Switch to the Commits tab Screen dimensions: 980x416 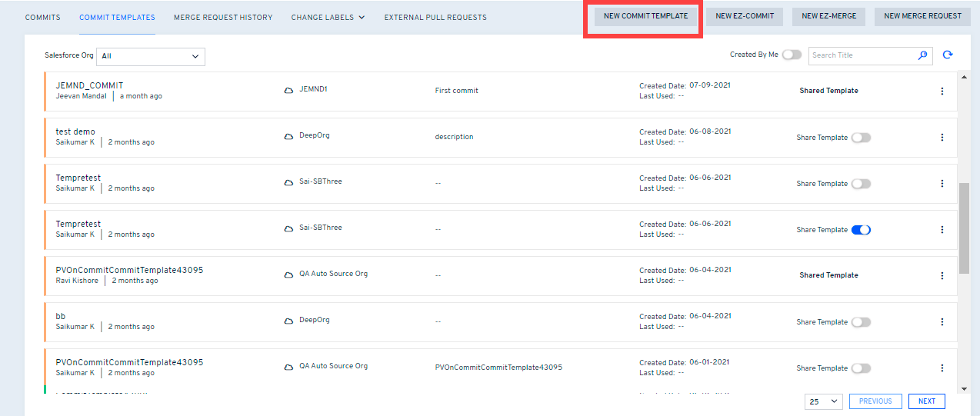(x=42, y=17)
